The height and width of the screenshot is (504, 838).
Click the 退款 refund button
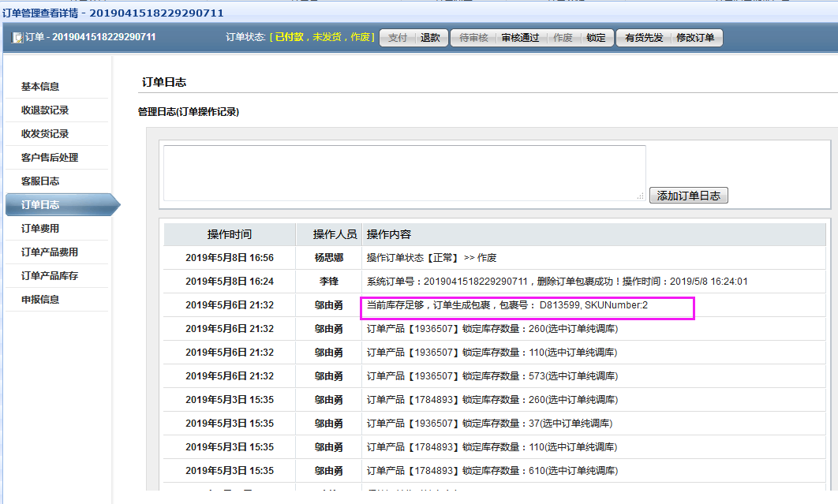click(x=430, y=38)
